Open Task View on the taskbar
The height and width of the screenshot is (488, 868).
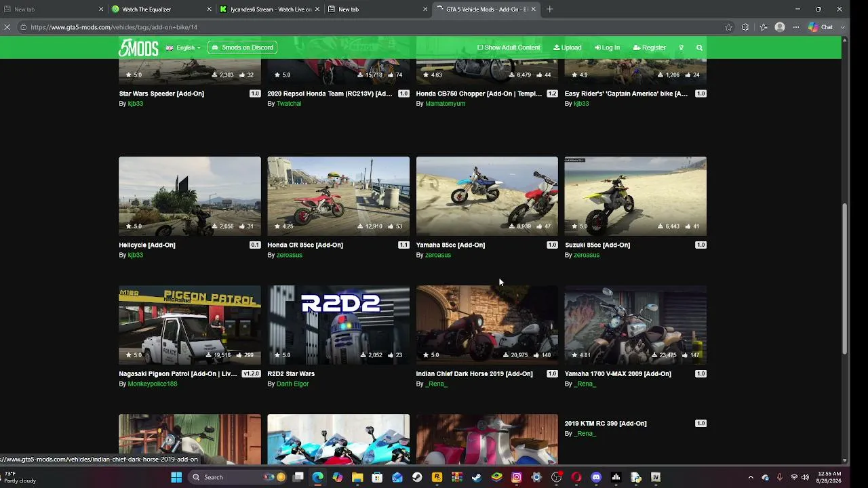pyautogui.click(x=298, y=477)
